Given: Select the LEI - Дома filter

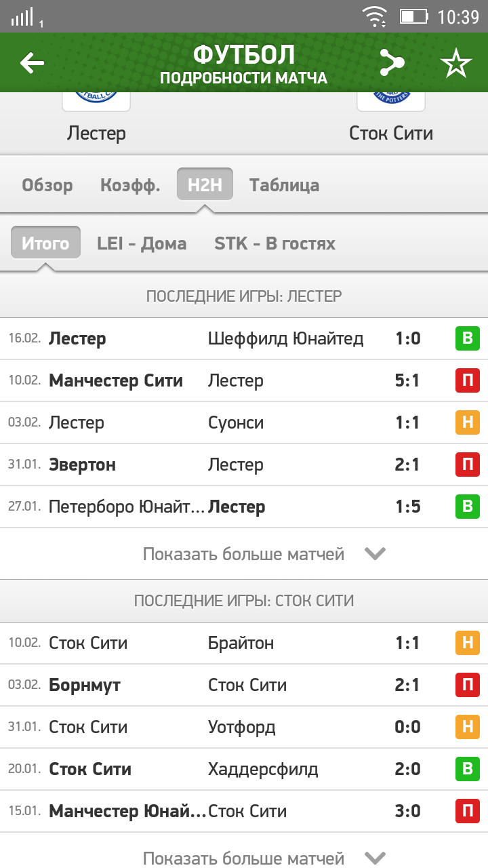Looking at the screenshot, I should (142, 243).
